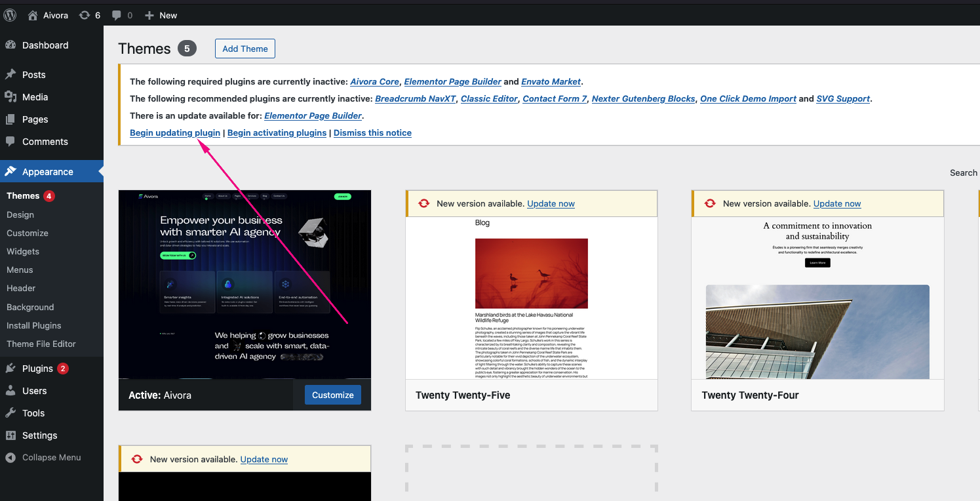Click the updates refresh icon showing 6
The image size is (980, 501).
[x=85, y=15]
